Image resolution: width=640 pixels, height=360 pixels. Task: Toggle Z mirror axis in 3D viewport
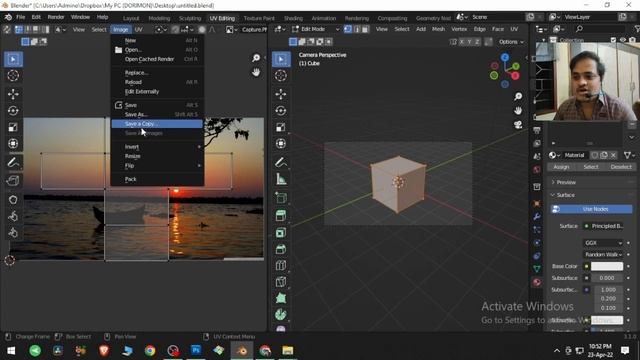[x=477, y=42]
